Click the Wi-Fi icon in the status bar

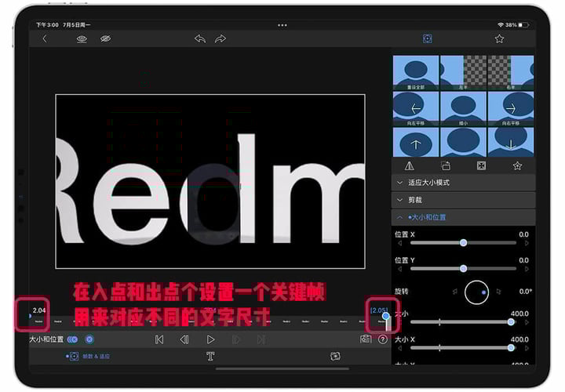501,25
